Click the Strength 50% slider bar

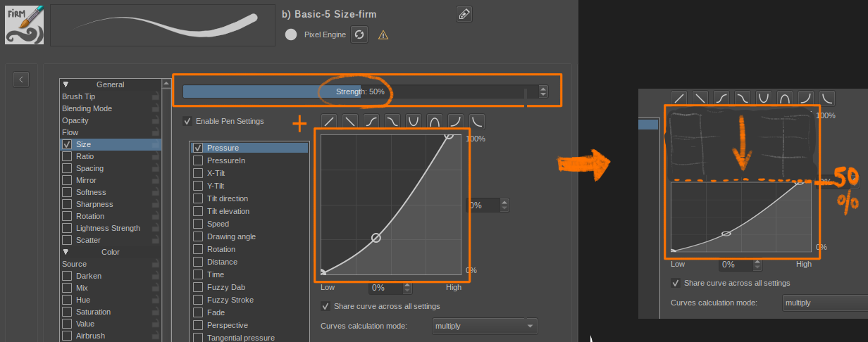[360, 91]
